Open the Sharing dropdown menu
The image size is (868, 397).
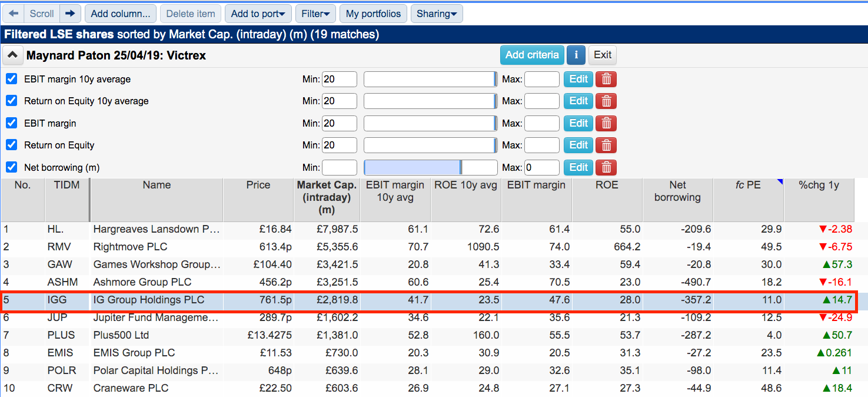tap(437, 14)
